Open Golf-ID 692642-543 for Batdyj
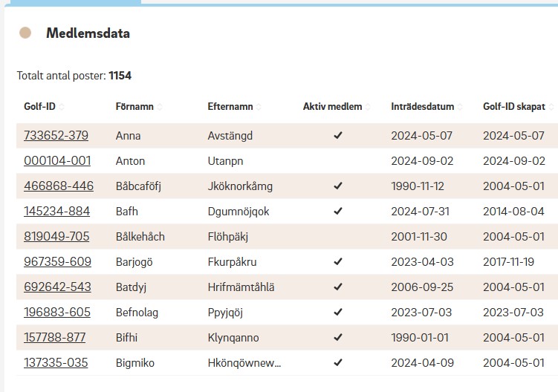The image size is (558, 392). point(57,287)
